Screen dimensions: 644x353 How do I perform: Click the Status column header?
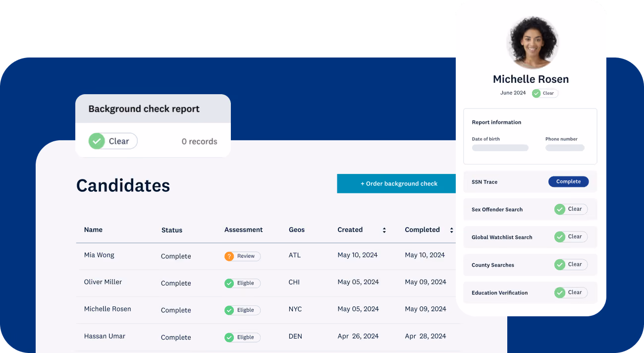[172, 230]
